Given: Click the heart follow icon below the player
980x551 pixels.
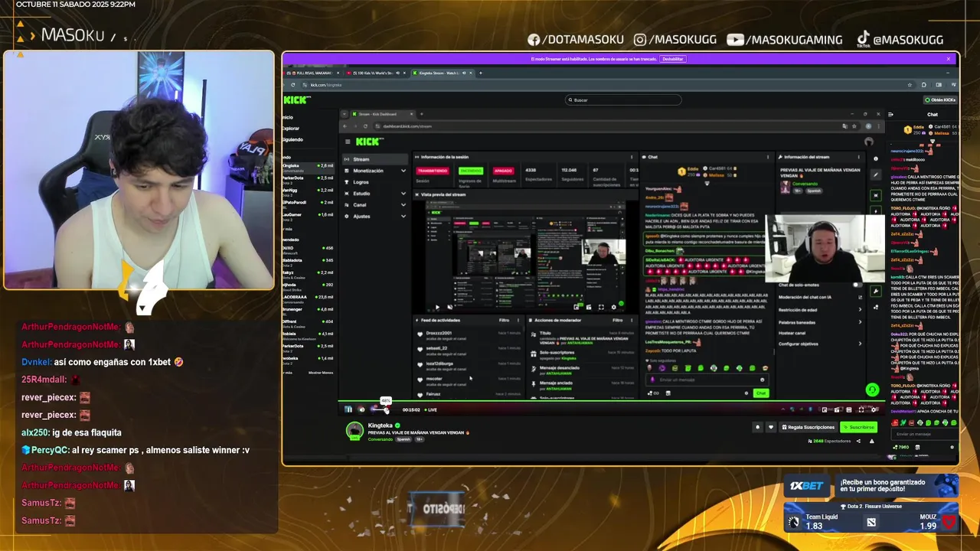Looking at the screenshot, I should [771, 427].
